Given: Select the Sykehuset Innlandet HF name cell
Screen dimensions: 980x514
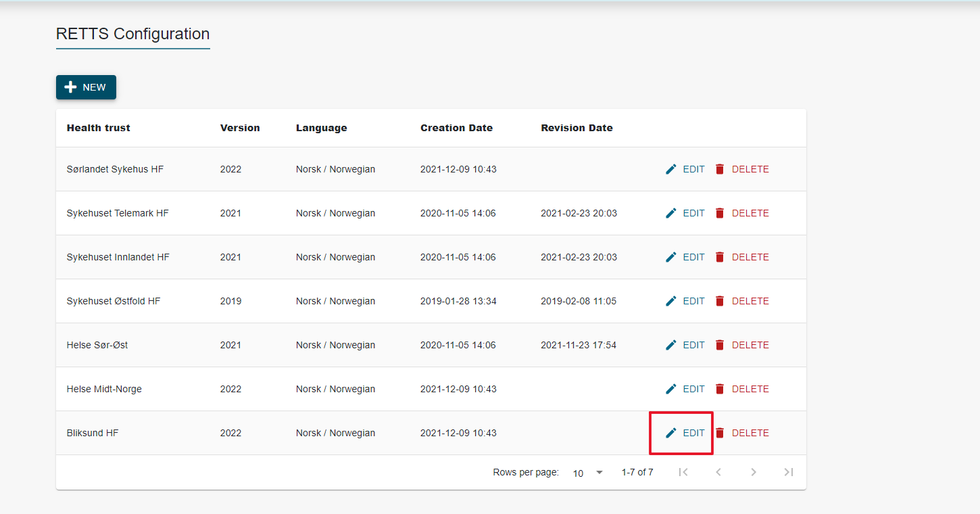Looking at the screenshot, I should pyautogui.click(x=118, y=257).
